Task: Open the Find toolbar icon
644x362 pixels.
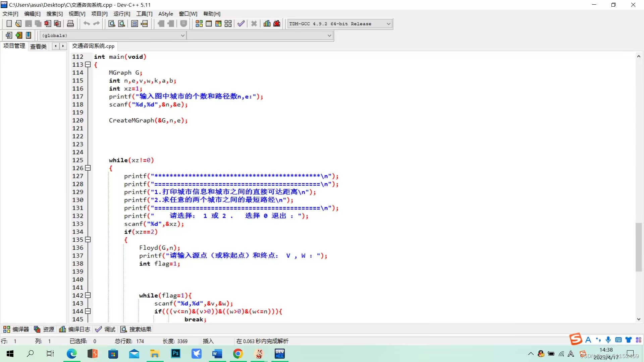Action: click(112, 24)
